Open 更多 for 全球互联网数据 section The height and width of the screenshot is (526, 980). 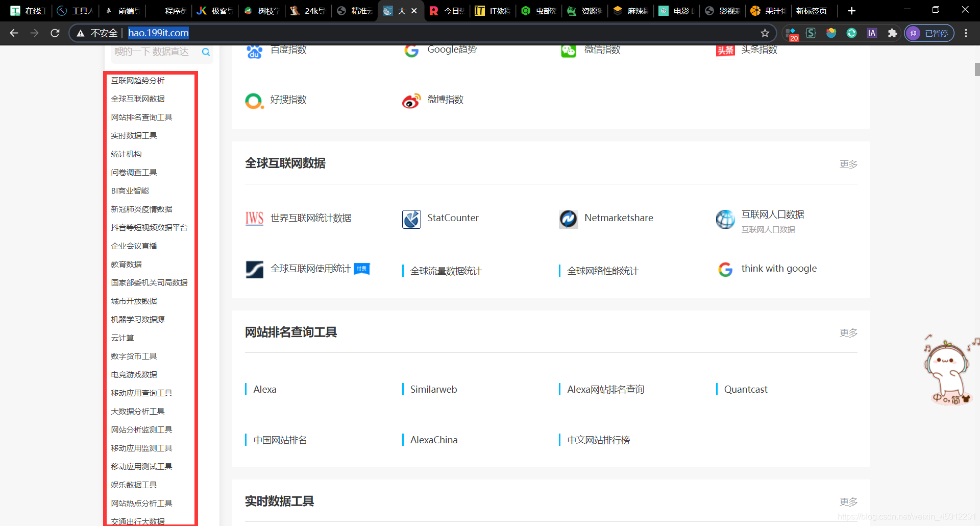848,164
